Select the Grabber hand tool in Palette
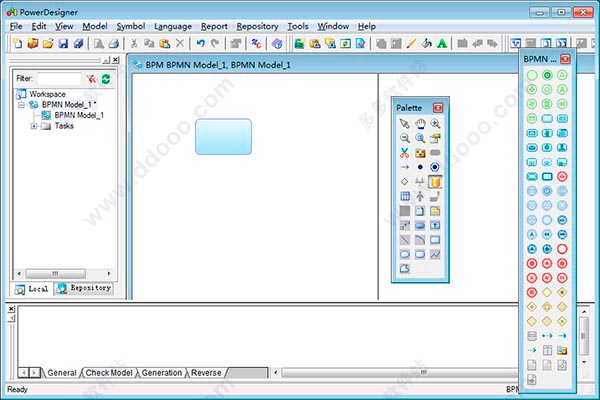600x400 pixels. point(420,124)
